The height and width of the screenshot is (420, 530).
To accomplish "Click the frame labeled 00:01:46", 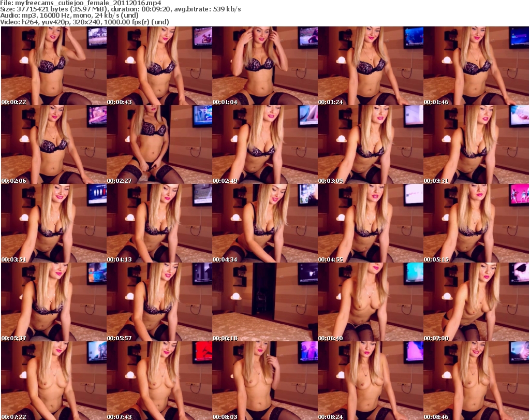I will coord(476,66).
